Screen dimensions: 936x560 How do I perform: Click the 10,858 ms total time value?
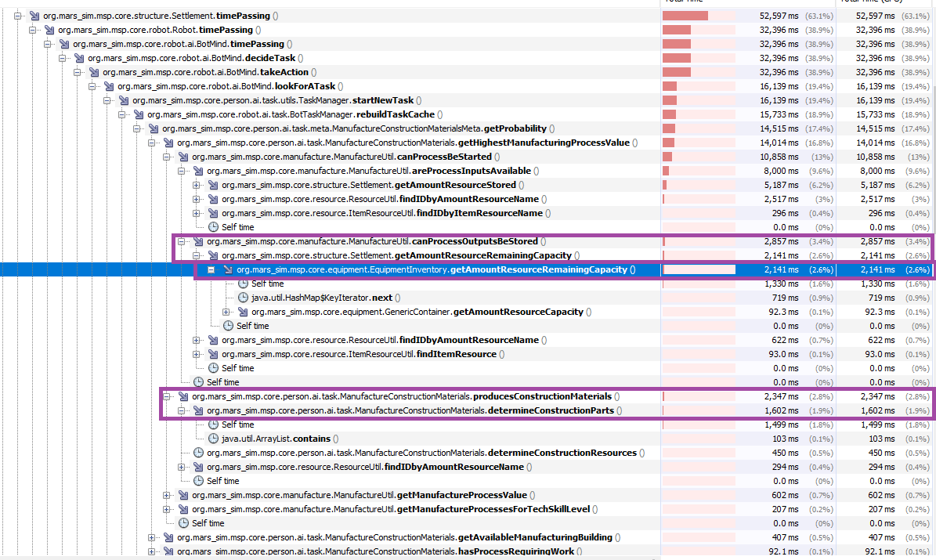[x=779, y=157]
